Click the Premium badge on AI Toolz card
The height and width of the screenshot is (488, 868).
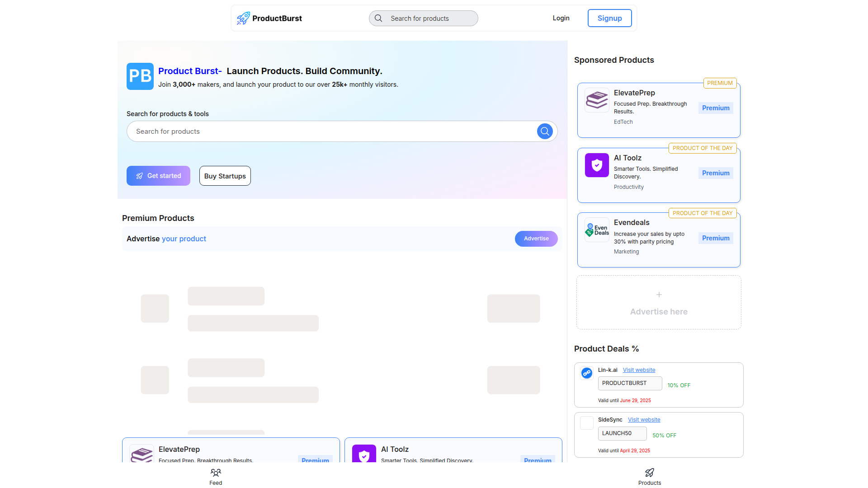pyautogui.click(x=715, y=173)
